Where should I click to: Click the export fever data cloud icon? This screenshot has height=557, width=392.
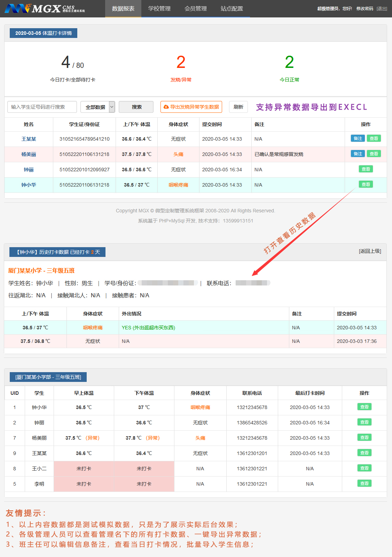166,107
